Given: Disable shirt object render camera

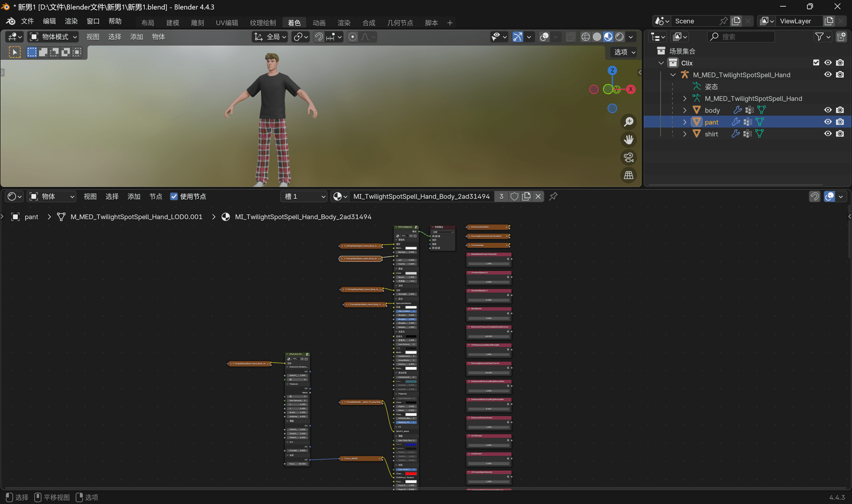Looking at the screenshot, I should (x=840, y=134).
